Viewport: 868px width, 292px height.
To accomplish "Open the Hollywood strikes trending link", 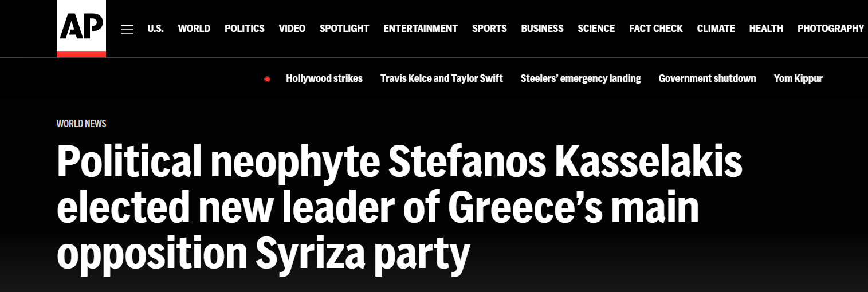I will (x=324, y=78).
